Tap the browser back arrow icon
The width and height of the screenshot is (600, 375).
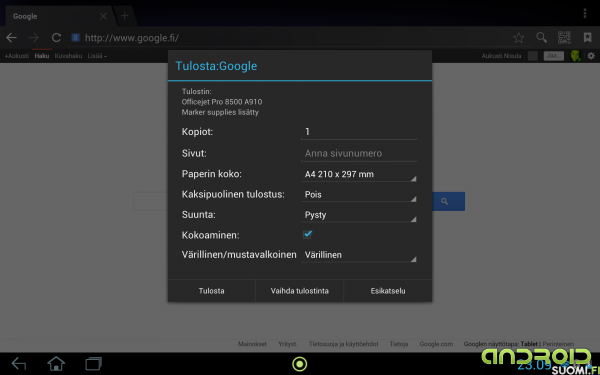pos(11,38)
